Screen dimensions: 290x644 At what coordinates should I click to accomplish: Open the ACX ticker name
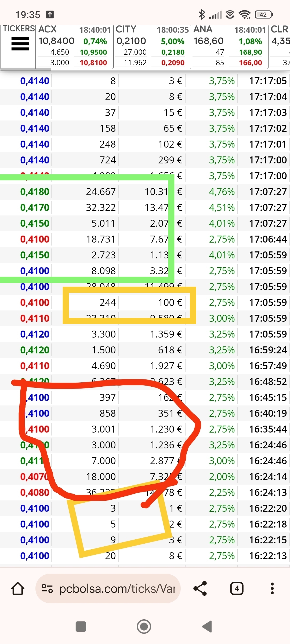pos(48,29)
